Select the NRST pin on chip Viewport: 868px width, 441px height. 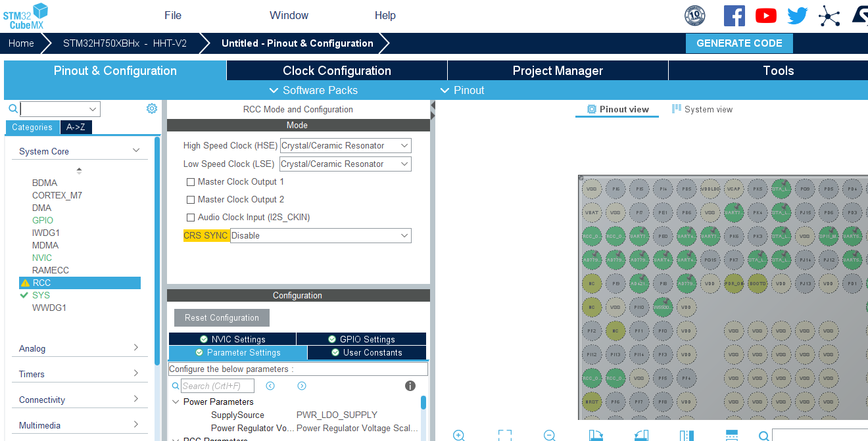coord(592,401)
